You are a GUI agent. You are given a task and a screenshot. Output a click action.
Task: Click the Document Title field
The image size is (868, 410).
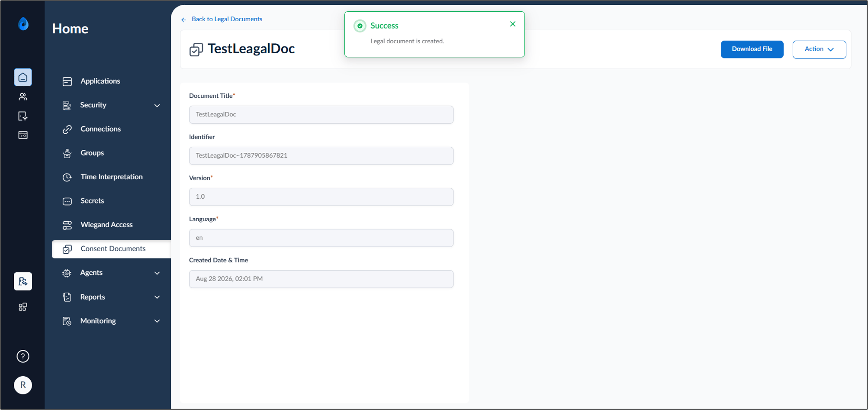click(x=321, y=115)
